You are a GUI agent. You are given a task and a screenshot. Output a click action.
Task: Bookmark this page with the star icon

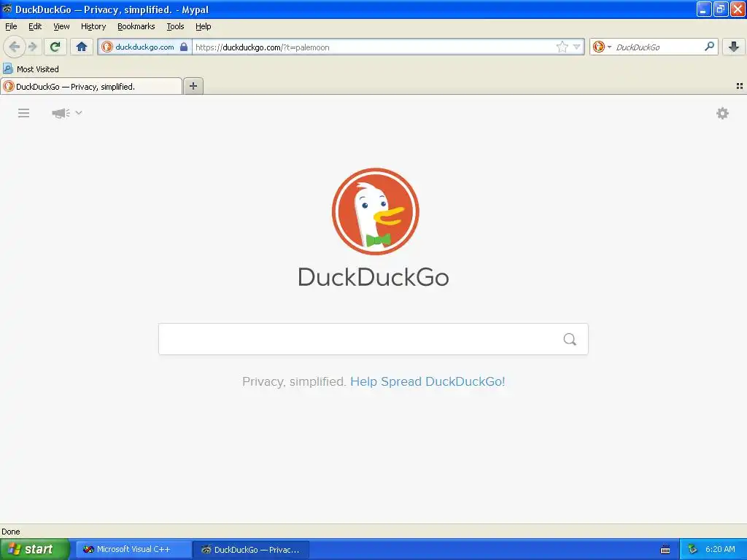click(x=562, y=47)
